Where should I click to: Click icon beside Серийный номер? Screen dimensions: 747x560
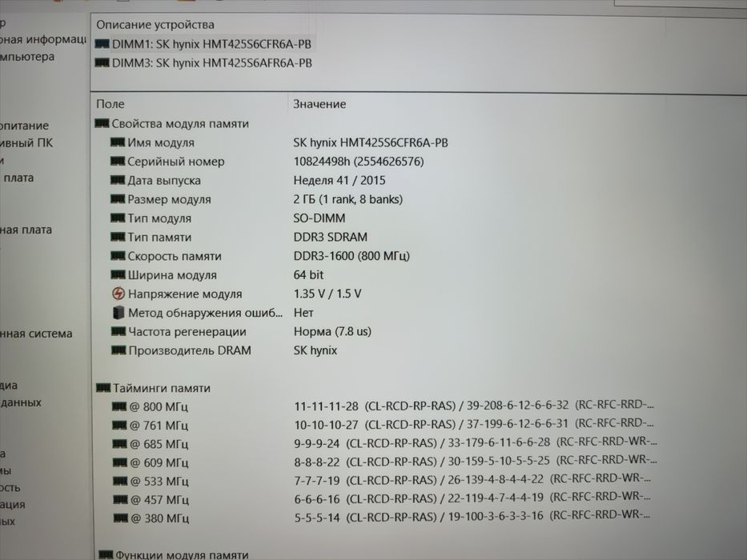point(118,161)
